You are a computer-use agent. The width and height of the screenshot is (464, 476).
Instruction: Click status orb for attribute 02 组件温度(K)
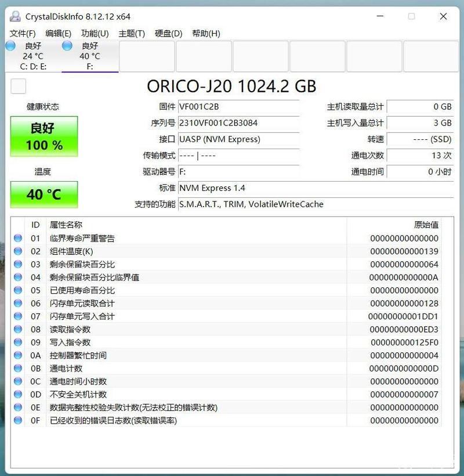coord(18,251)
